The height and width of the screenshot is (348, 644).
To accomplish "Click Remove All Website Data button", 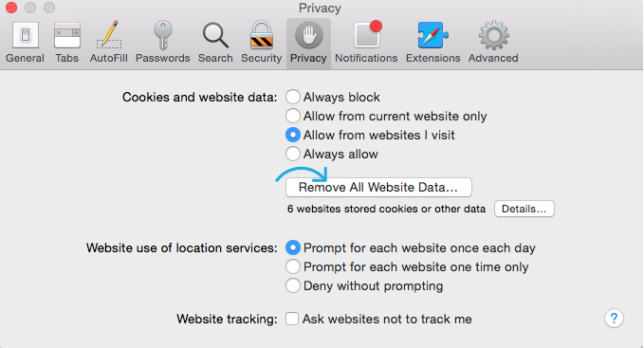I will (x=378, y=187).
